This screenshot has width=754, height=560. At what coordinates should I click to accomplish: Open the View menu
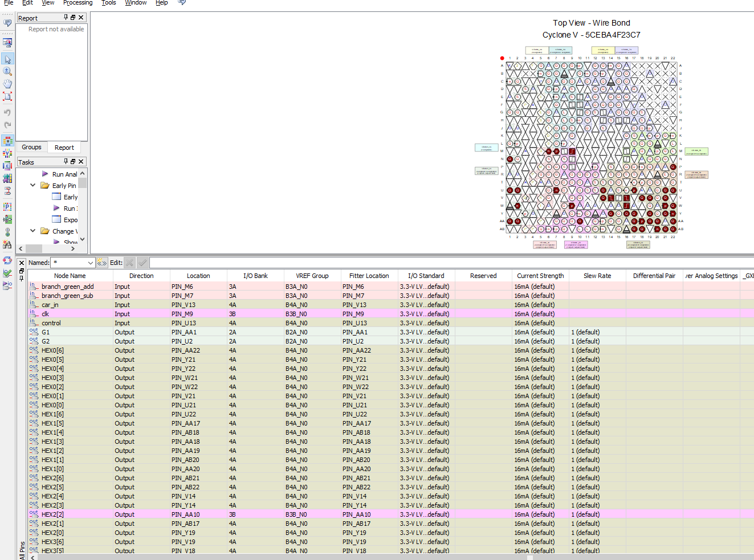[x=48, y=3]
